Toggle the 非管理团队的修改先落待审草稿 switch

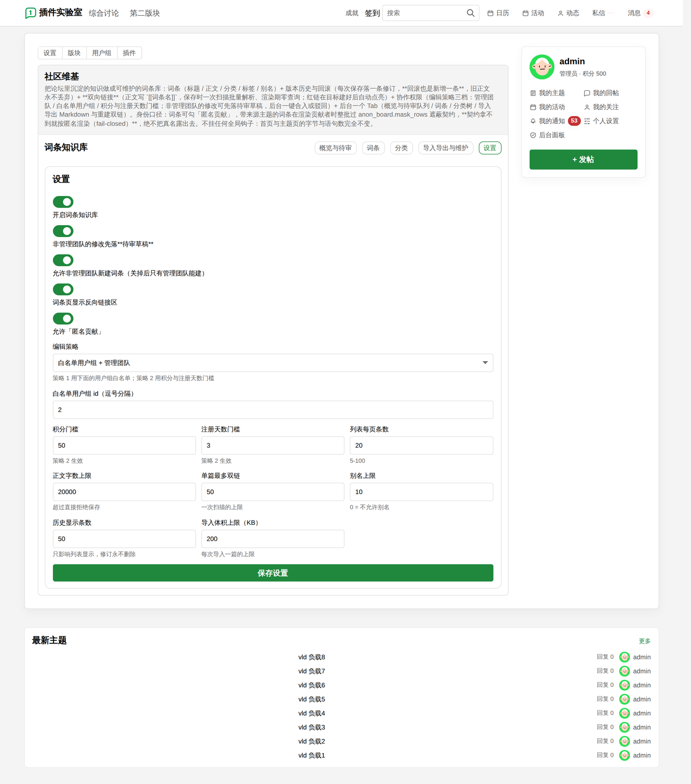[63, 231]
